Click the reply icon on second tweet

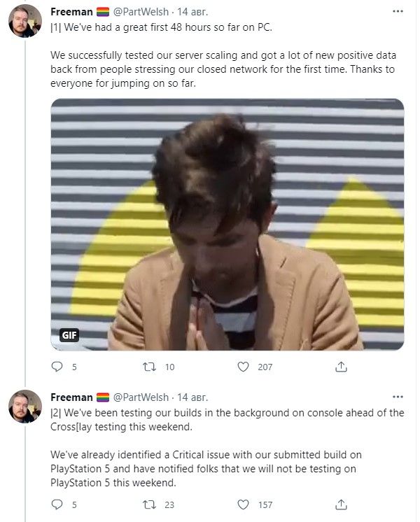click(x=57, y=505)
